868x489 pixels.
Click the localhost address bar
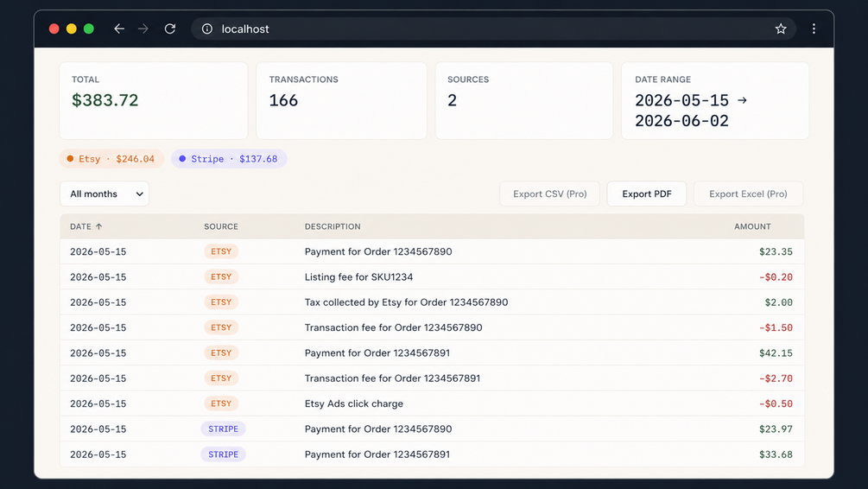click(493, 29)
